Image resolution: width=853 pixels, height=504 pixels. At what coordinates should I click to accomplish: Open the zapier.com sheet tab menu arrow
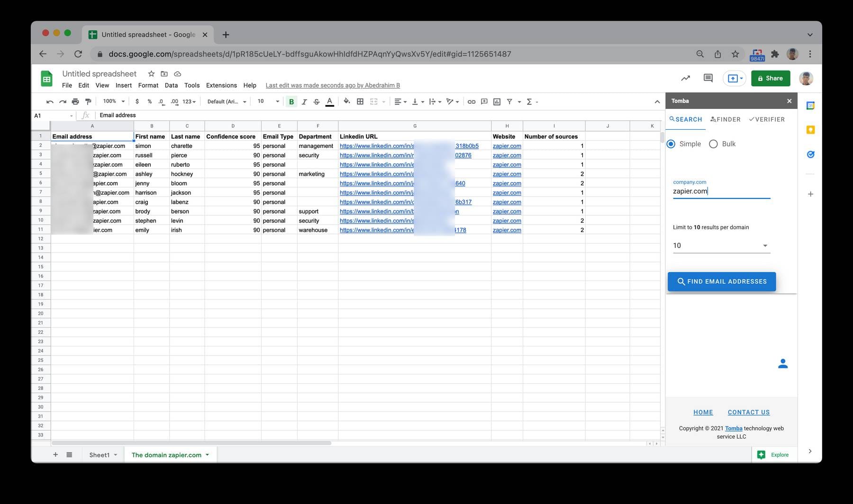[207, 455]
